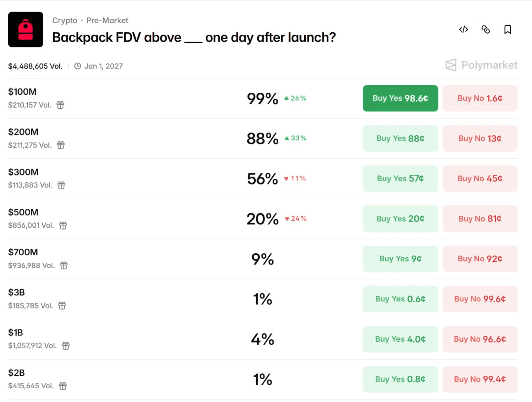Click the rewards gift icon for $200M
The height and width of the screenshot is (402, 532).
tap(61, 145)
